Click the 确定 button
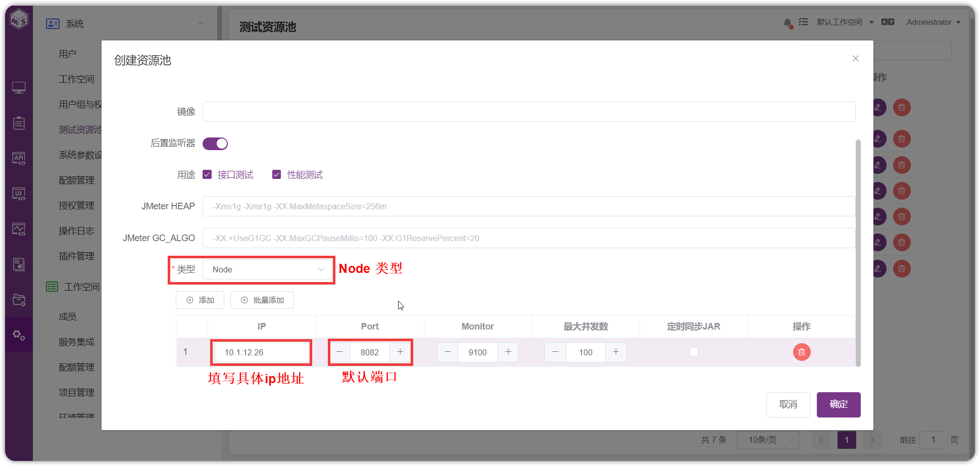This screenshot has width=980, height=466. tap(839, 404)
